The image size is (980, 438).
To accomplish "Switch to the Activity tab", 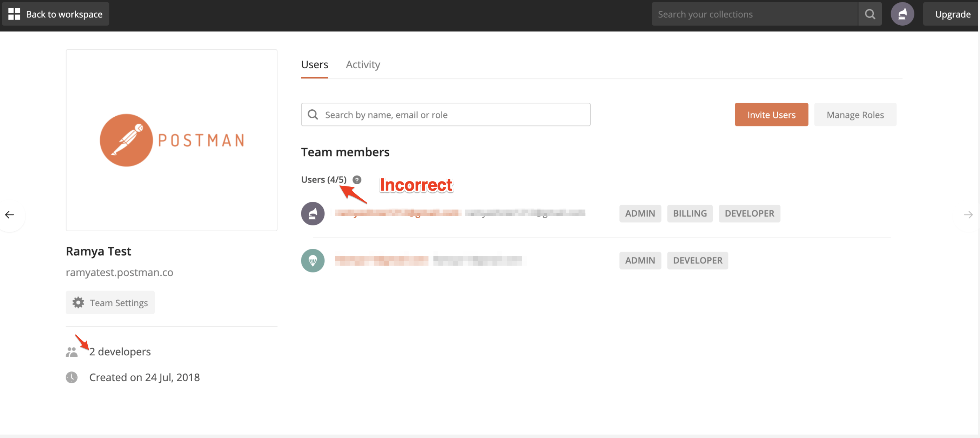I will 363,64.
